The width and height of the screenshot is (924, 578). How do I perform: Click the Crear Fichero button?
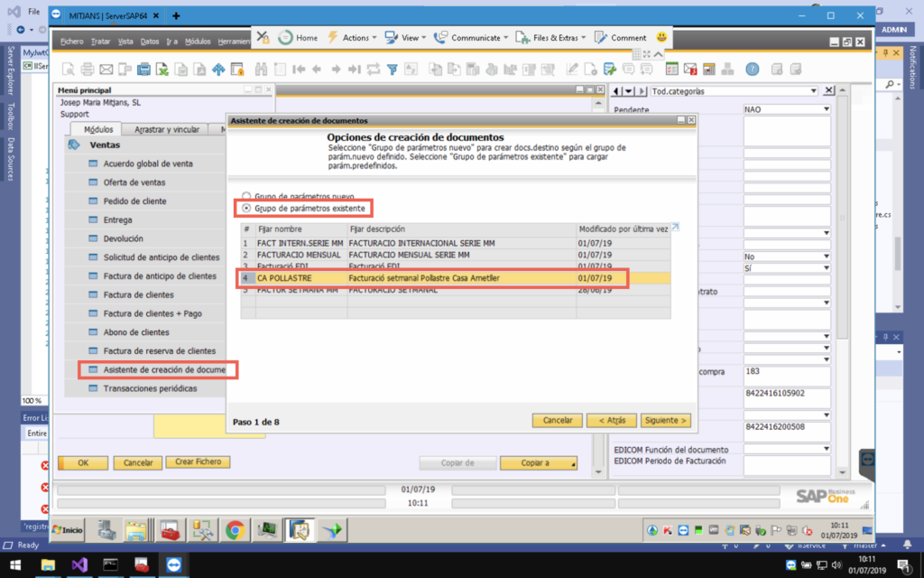[198, 461]
